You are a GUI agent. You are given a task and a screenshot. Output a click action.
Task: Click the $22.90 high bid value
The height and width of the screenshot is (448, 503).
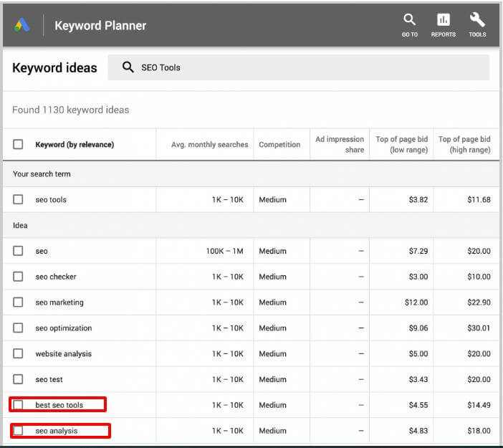[x=479, y=302]
